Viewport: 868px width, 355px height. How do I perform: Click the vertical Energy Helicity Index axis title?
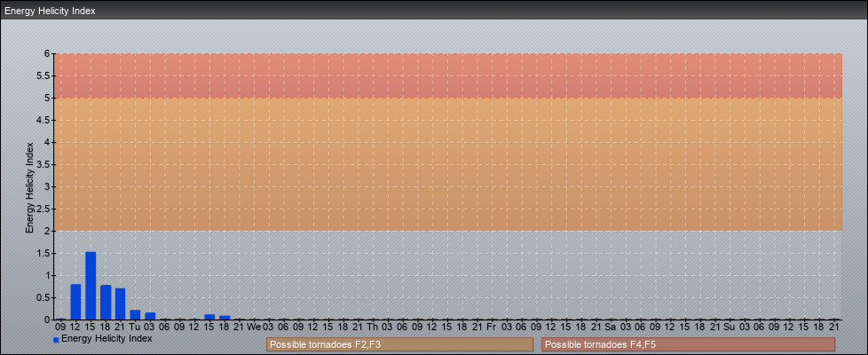pos(29,186)
